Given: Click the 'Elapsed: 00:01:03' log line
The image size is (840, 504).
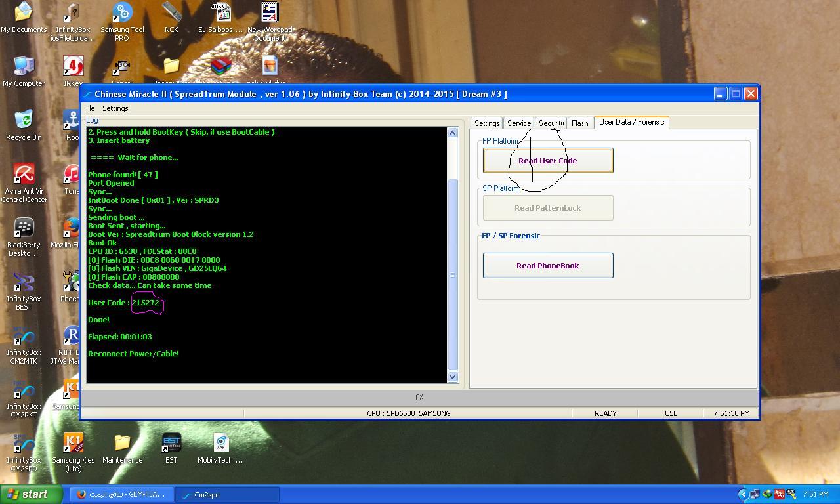Looking at the screenshot, I should pyautogui.click(x=120, y=337).
